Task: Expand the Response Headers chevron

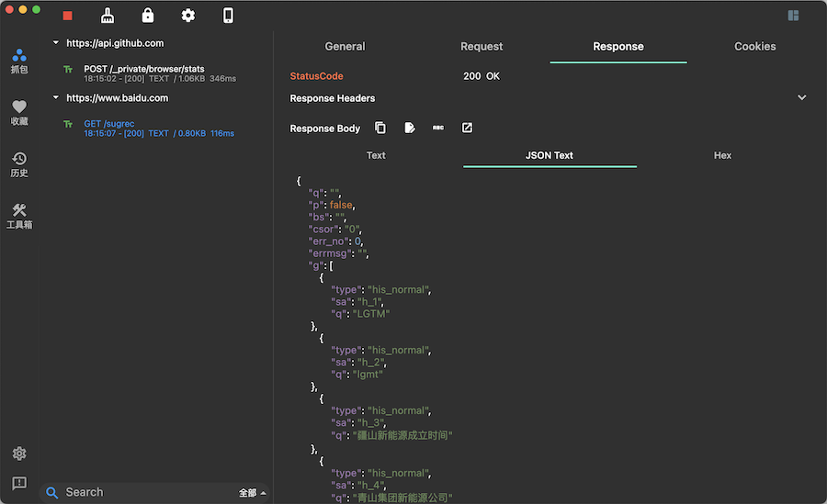Action: [801, 97]
